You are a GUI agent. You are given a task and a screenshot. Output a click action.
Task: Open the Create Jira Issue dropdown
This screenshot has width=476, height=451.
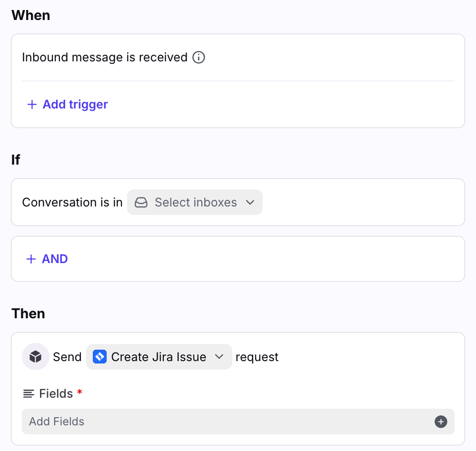(x=159, y=357)
